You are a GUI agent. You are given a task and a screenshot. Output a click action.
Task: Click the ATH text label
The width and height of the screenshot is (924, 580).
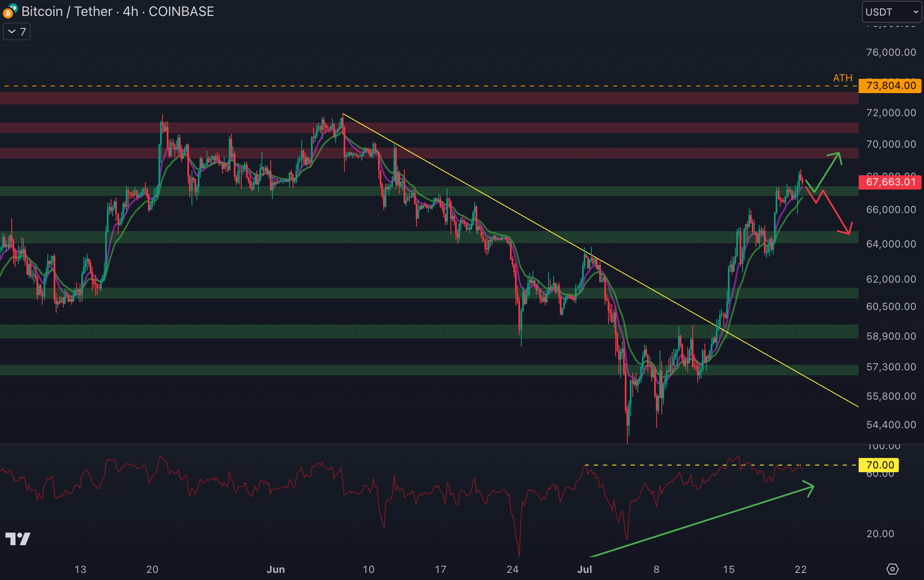pyautogui.click(x=842, y=78)
